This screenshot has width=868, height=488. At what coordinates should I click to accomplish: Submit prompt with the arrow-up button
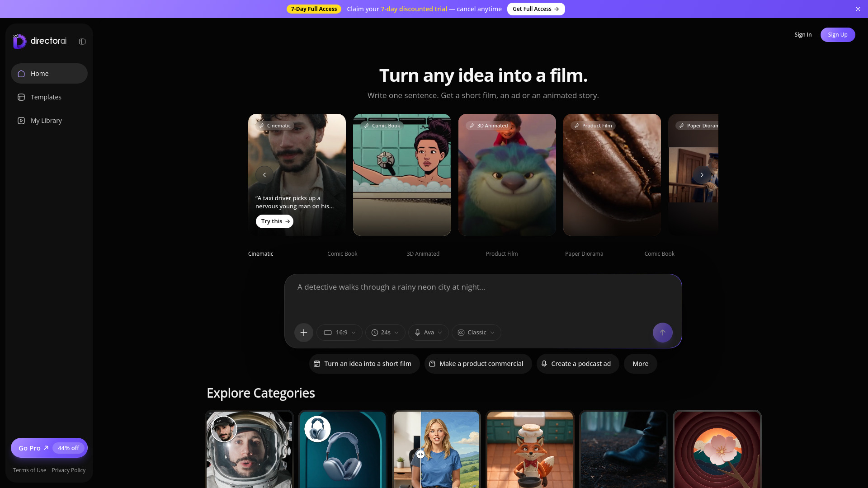coord(663,333)
